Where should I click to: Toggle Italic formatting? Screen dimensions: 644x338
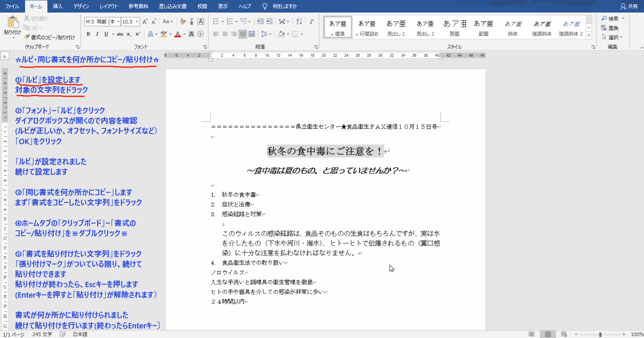[x=97, y=34]
